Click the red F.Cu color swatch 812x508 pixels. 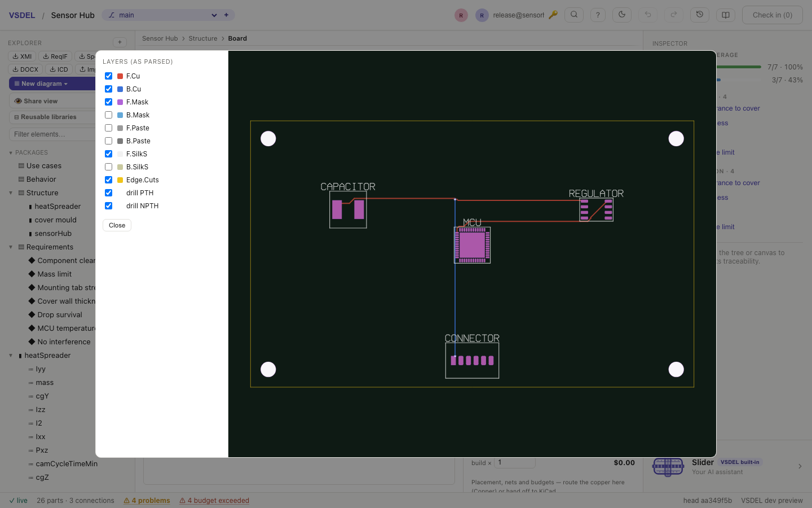(x=120, y=76)
